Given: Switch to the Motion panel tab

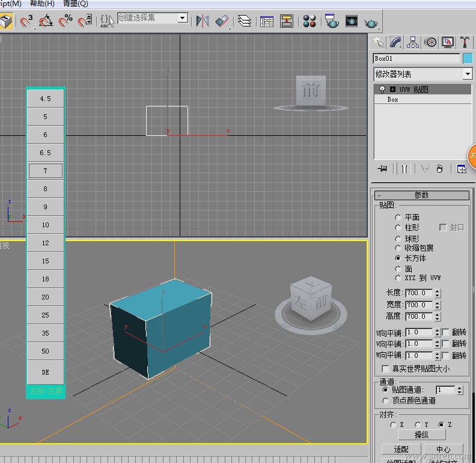Looking at the screenshot, I should (430, 42).
